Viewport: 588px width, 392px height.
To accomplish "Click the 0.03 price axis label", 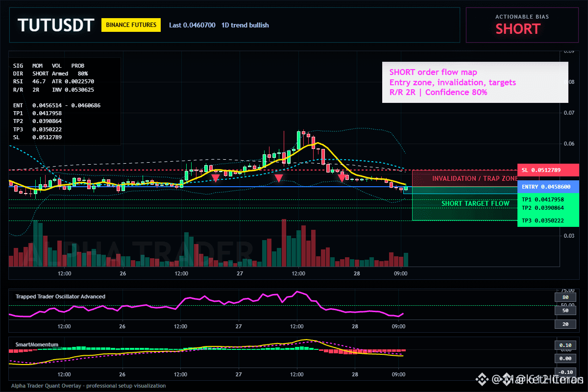I will click(568, 236).
